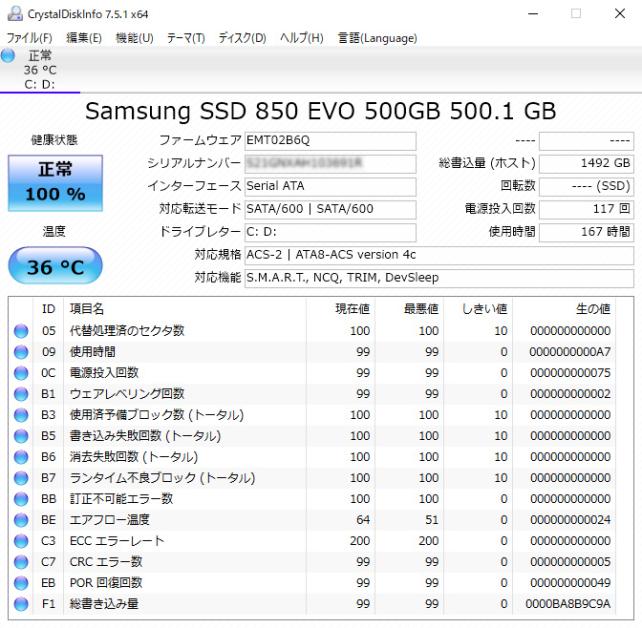642x628 pixels.
Task: Click the 正常 100 % health status button
Action: point(55,183)
